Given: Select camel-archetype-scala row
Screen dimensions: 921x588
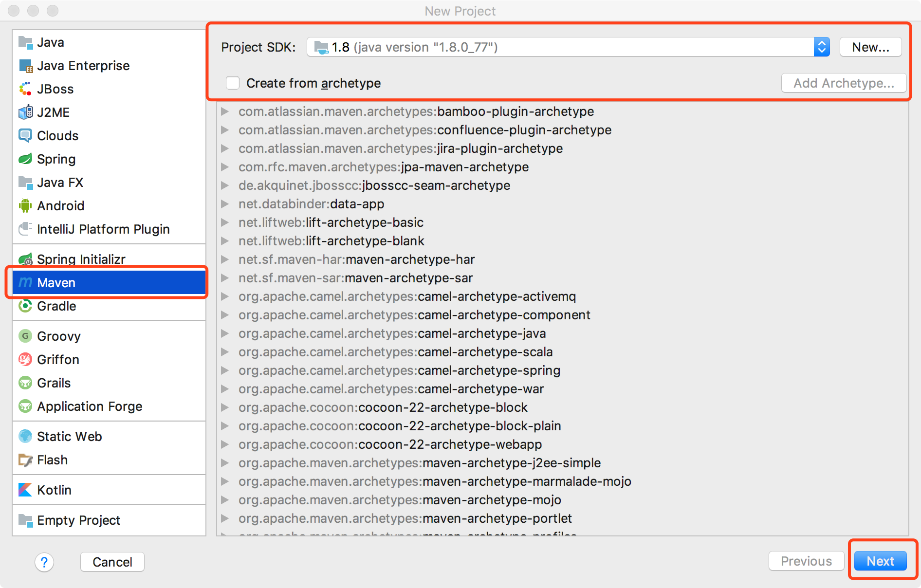Looking at the screenshot, I should click(563, 352).
